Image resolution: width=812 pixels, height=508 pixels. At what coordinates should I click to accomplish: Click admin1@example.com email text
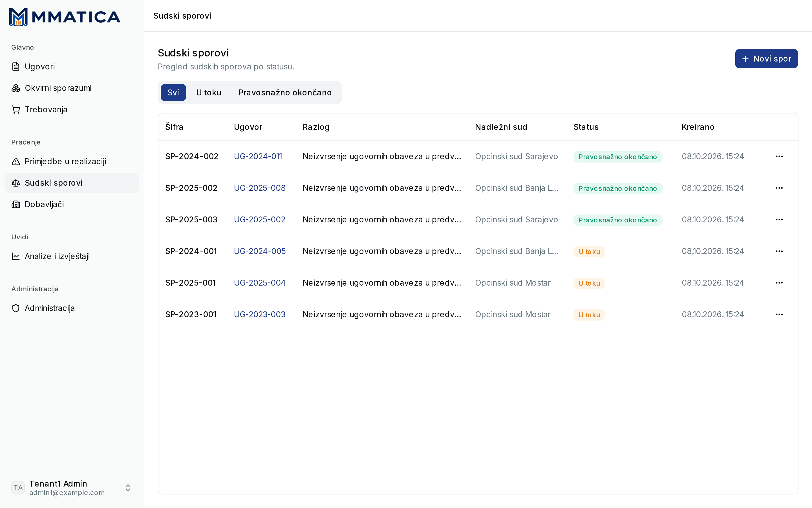(x=67, y=492)
